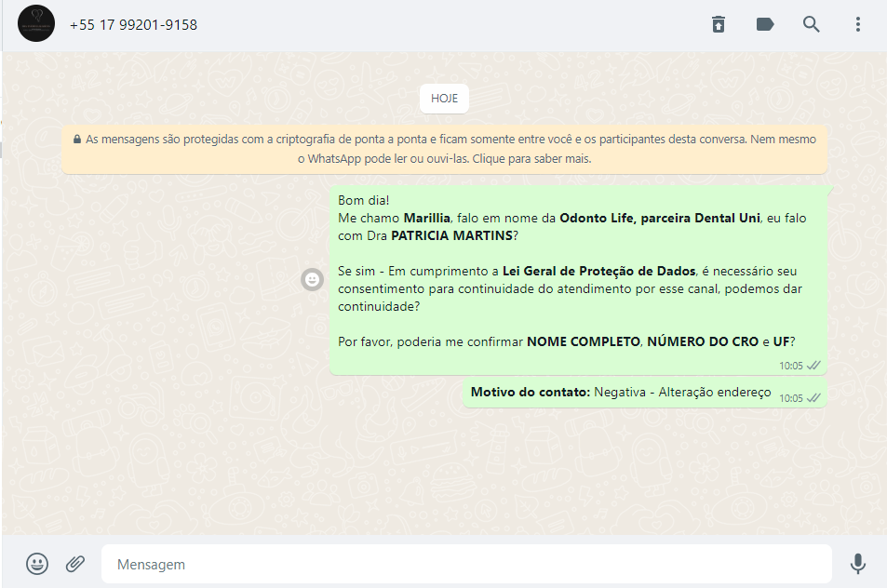Click the name PATRICIA MARTINS in message

(x=452, y=235)
